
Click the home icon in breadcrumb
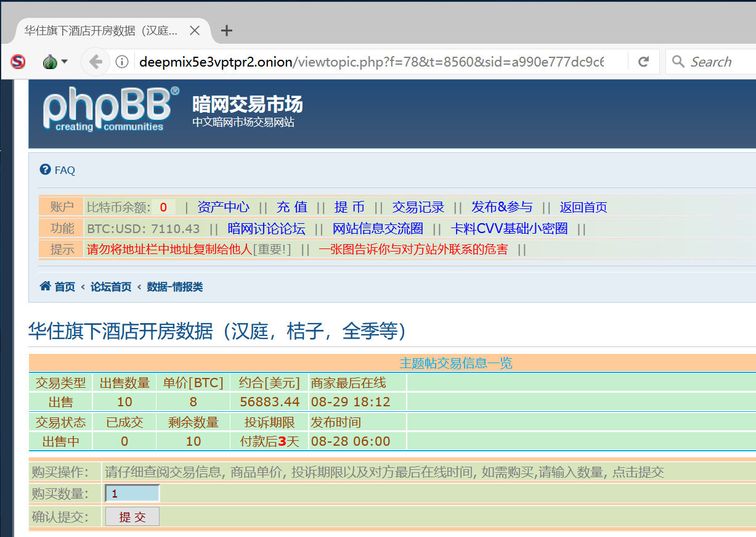tap(45, 286)
